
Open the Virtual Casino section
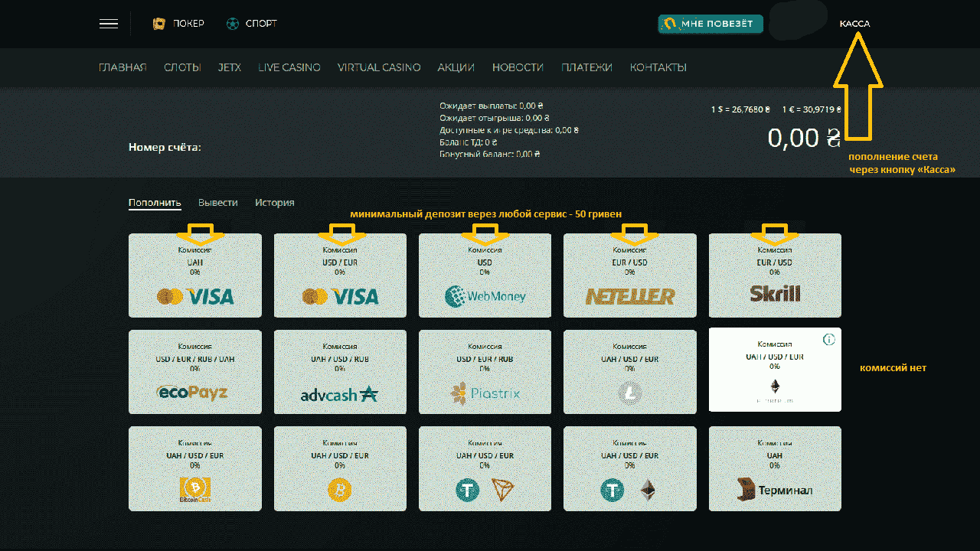click(x=379, y=67)
